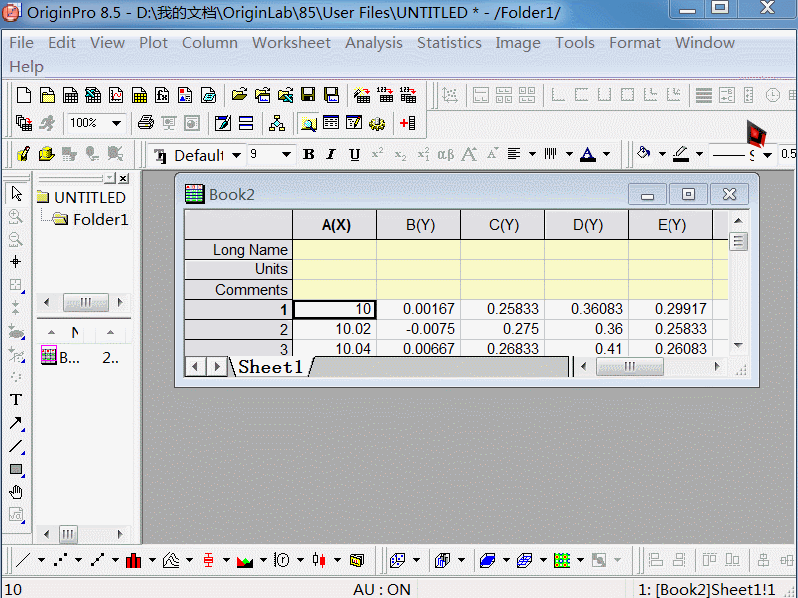Select the Rectangle drawing tool
The height and width of the screenshot is (598, 798).
click(16, 469)
